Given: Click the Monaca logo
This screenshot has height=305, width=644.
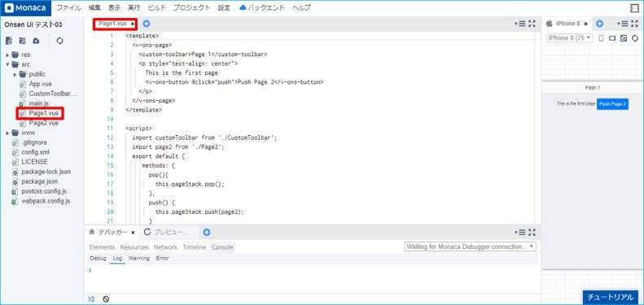Looking at the screenshot, I should (x=25, y=8).
